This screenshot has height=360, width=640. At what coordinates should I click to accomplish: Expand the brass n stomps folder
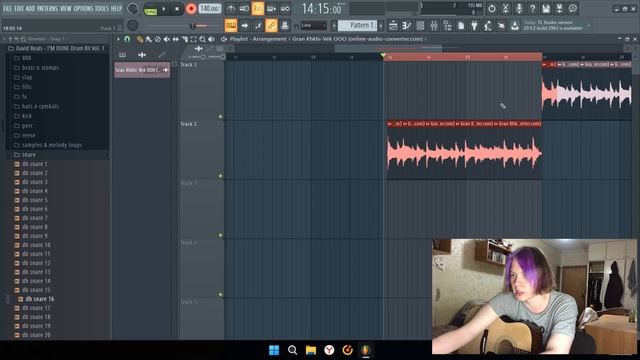[x=37, y=67]
